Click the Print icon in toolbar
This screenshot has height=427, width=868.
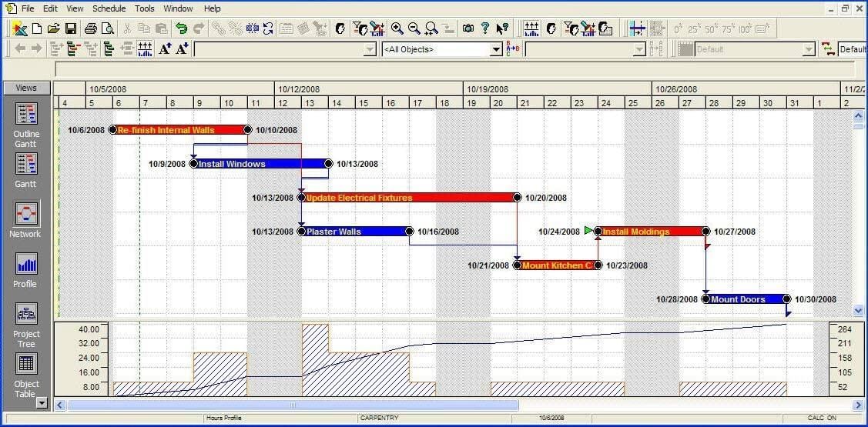(x=90, y=28)
